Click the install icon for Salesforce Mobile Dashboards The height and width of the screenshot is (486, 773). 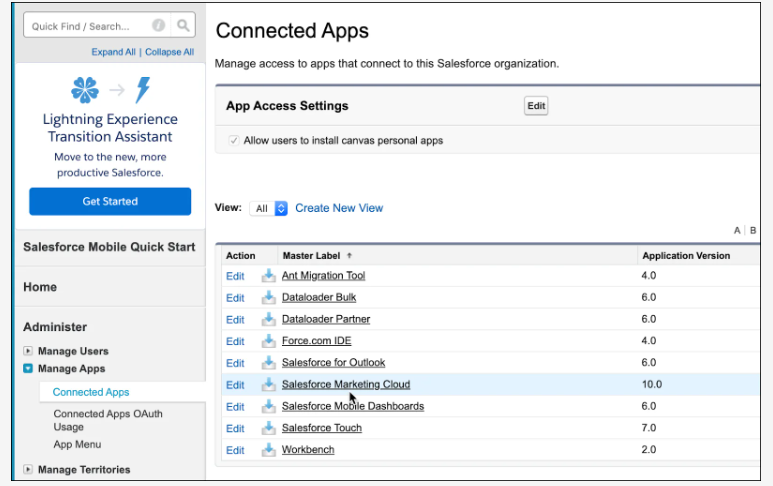click(268, 406)
